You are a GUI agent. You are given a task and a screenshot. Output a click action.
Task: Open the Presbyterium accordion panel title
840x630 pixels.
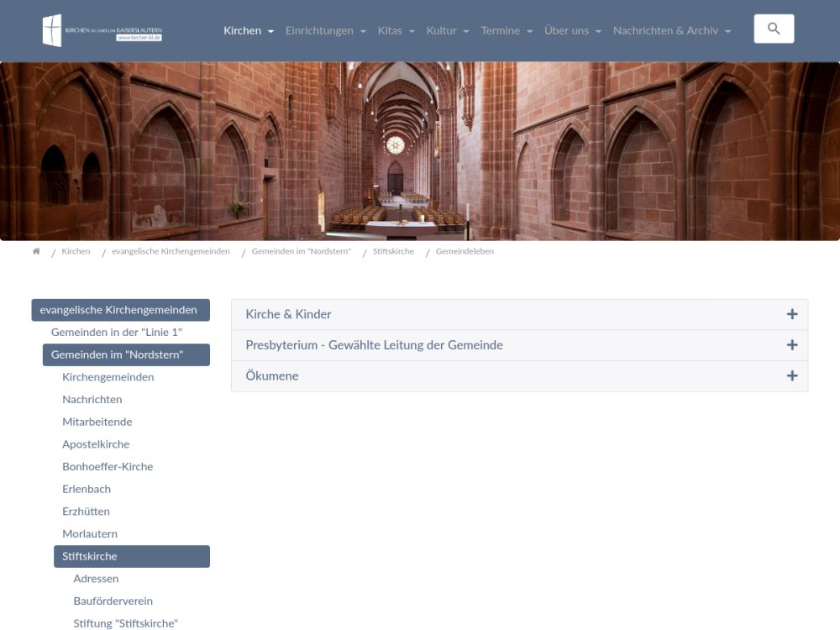tap(374, 345)
